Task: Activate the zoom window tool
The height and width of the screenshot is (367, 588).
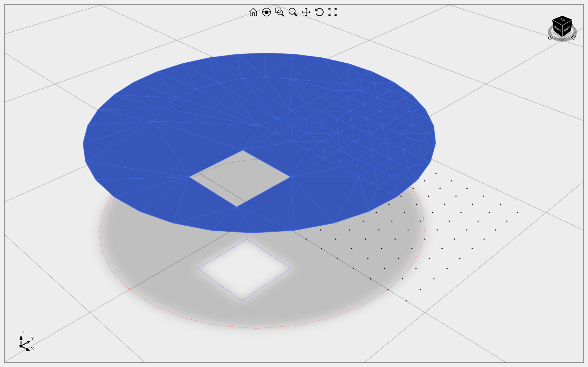Action: click(x=280, y=12)
